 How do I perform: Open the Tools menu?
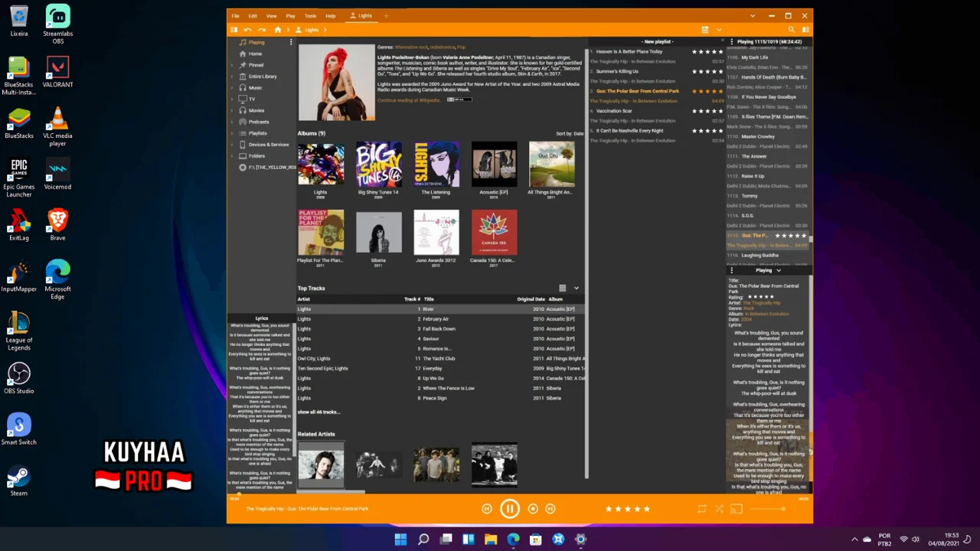[x=310, y=15]
